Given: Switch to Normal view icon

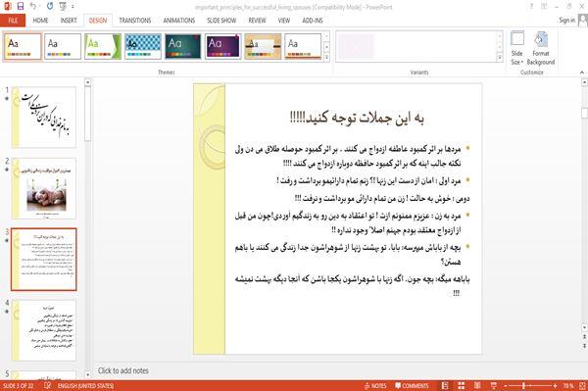Looking at the screenshot, I should [445, 386].
